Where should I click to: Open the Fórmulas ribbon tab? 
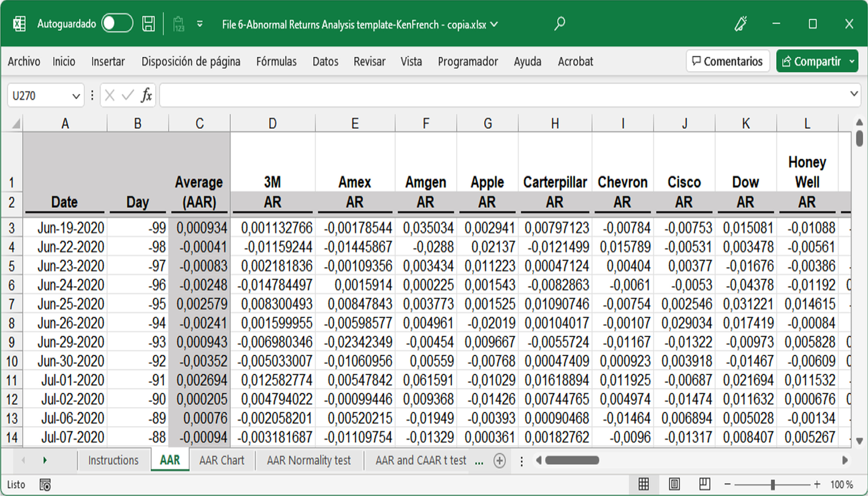pyautogui.click(x=276, y=61)
